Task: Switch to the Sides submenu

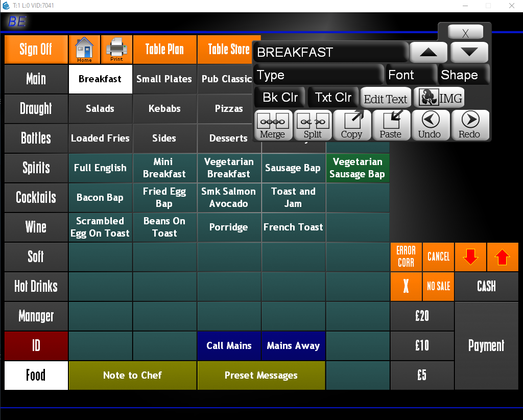Action: coord(164,138)
